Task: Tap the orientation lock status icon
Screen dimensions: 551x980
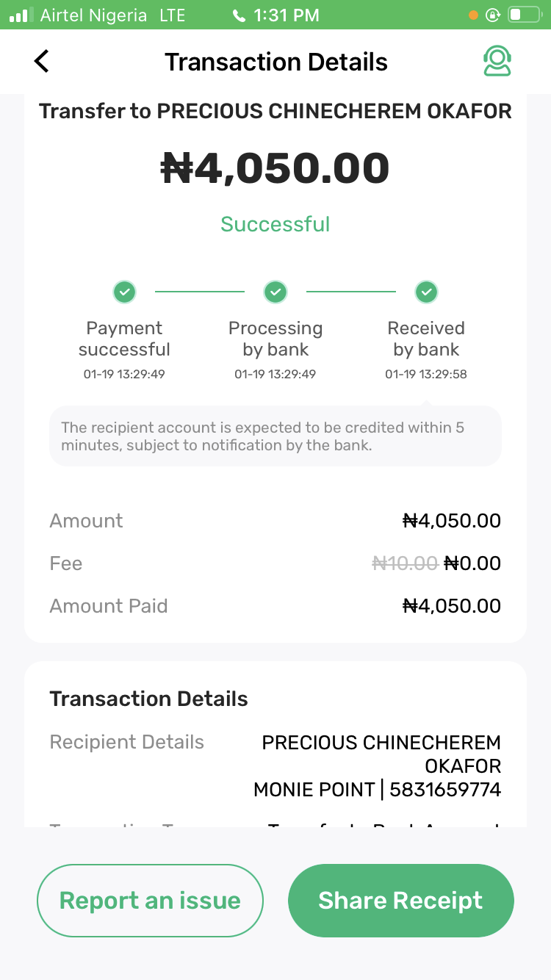Action: pos(493,15)
